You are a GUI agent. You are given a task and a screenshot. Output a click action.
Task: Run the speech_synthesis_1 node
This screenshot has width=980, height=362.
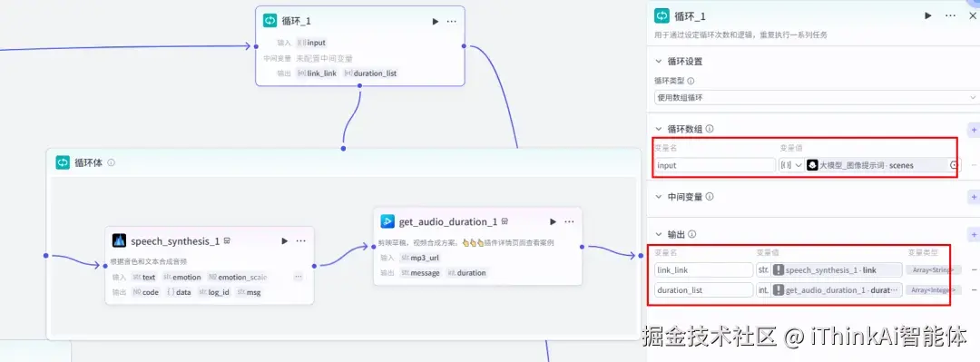point(284,240)
